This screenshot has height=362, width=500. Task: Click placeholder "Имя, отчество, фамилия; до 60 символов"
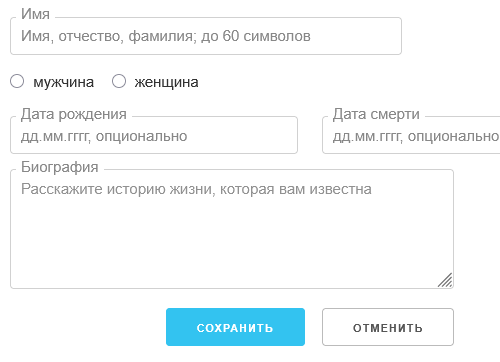(166, 36)
